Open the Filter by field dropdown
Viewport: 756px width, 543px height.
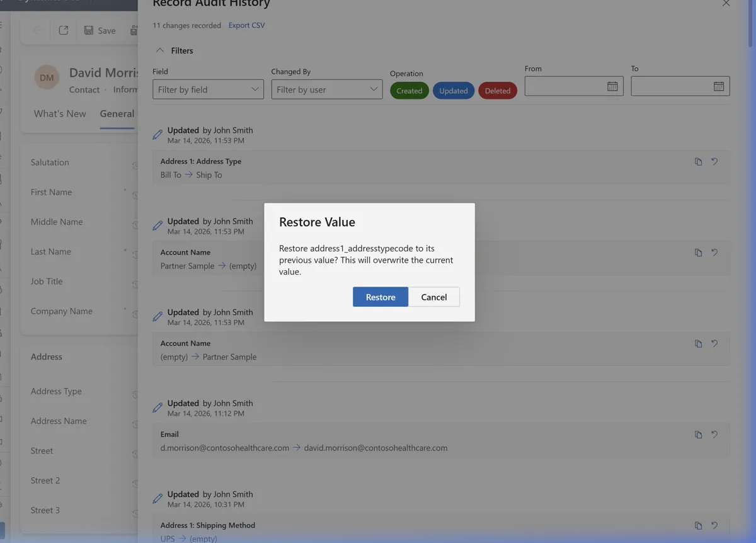pyautogui.click(x=207, y=89)
